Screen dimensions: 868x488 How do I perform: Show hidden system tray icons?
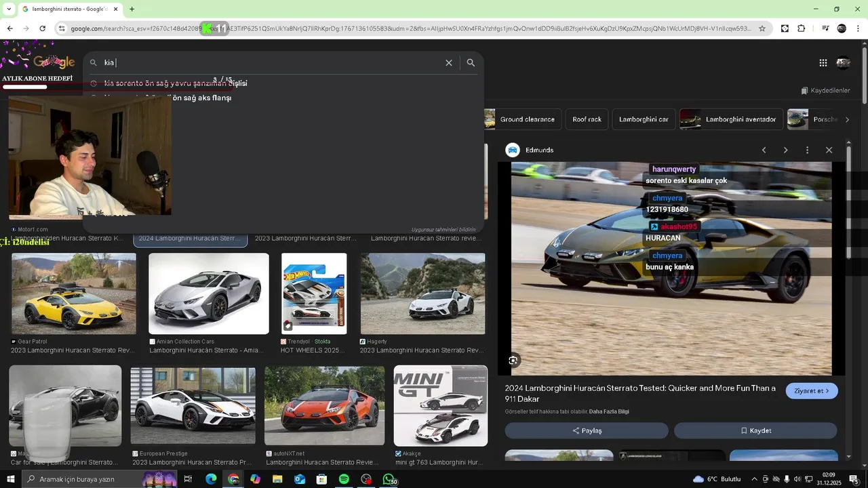click(754, 479)
